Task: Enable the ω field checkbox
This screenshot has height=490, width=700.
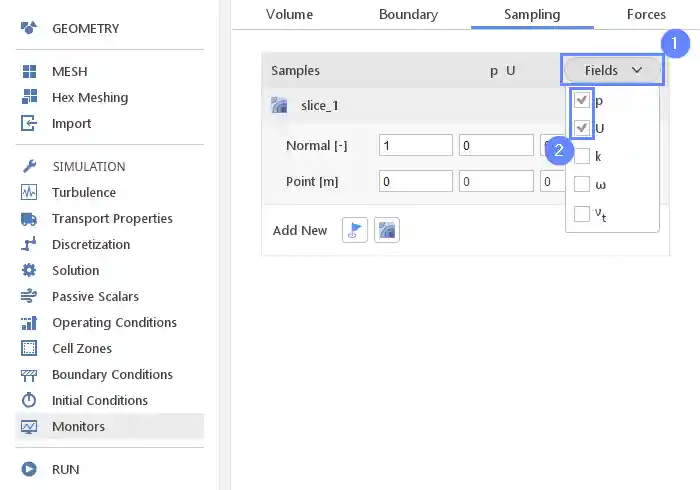Action: (582, 184)
